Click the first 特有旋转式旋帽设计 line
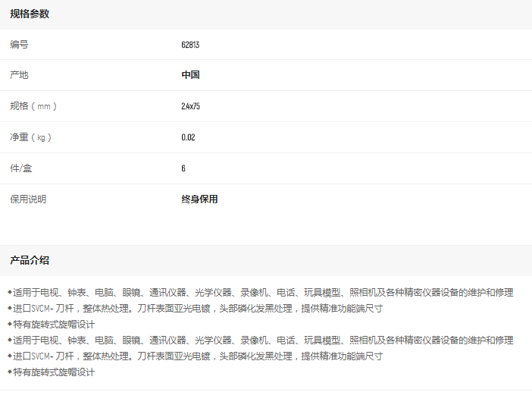Viewport: 532px width, 408px height. pos(54,325)
